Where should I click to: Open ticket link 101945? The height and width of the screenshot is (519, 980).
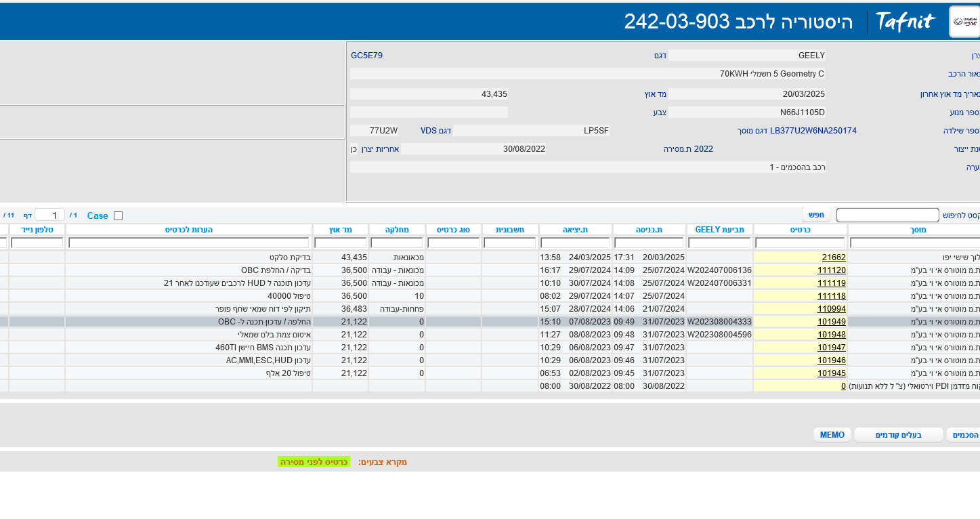831,373
